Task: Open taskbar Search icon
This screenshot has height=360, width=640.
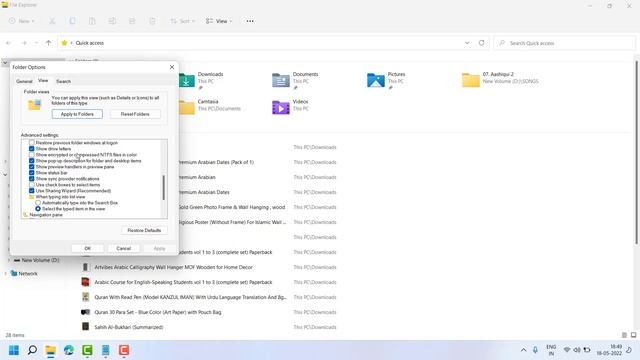Action: (x=32, y=350)
